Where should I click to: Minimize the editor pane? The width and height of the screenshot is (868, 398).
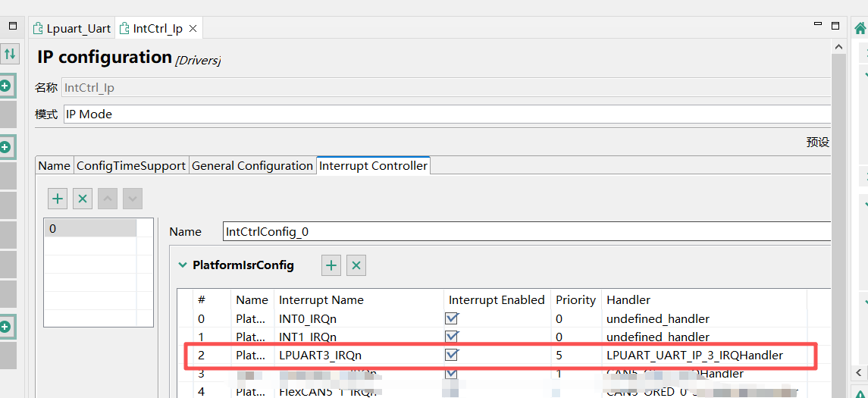818,25
